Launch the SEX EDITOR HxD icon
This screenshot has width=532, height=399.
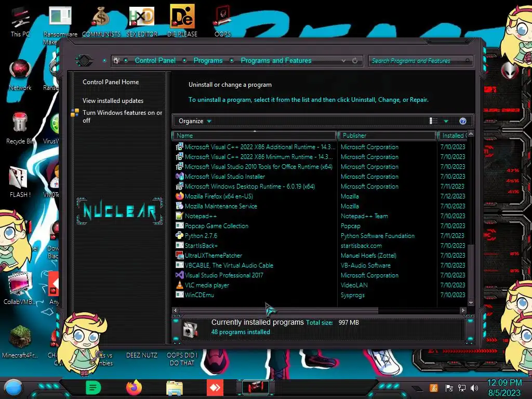click(x=142, y=22)
